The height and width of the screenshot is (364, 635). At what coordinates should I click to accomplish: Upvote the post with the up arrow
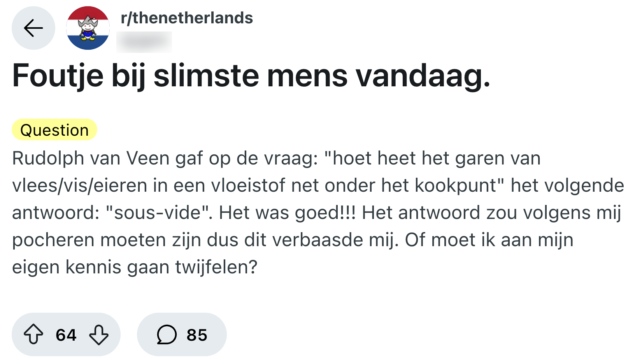click(x=33, y=334)
